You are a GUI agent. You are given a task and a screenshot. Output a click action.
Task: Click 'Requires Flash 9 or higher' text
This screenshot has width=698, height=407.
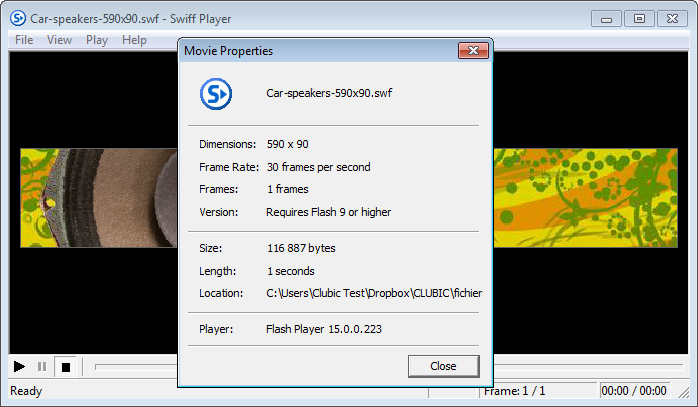(329, 212)
